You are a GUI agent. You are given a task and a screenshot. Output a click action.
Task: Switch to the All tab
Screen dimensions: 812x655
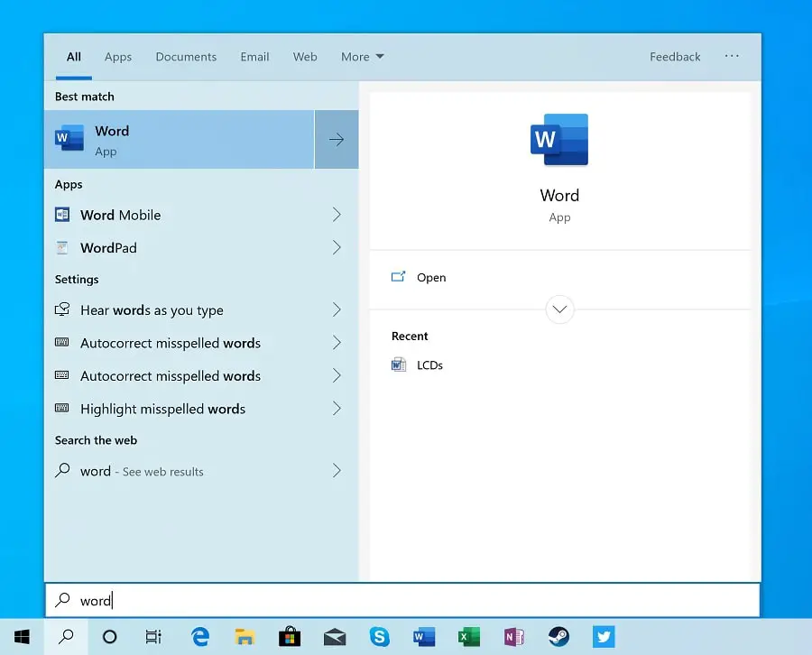(74, 57)
